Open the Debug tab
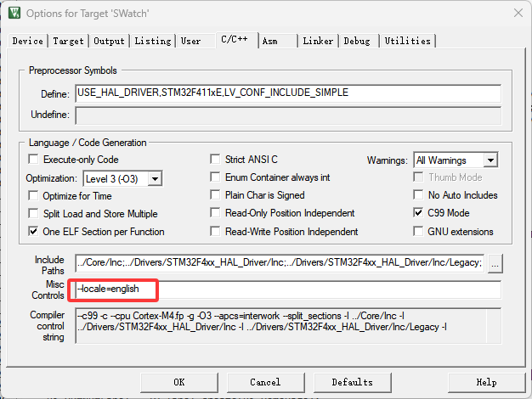Screen dimensions: 532x399 coord(357,41)
